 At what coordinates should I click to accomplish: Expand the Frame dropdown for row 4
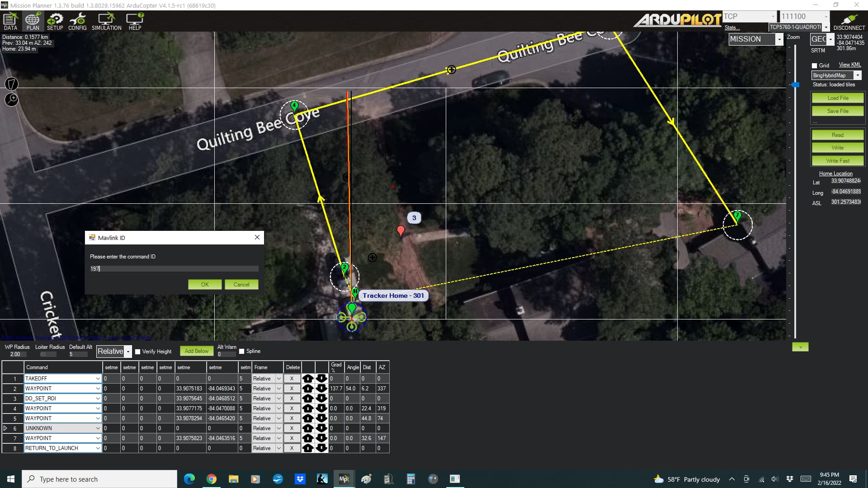pyautogui.click(x=278, y=408)
